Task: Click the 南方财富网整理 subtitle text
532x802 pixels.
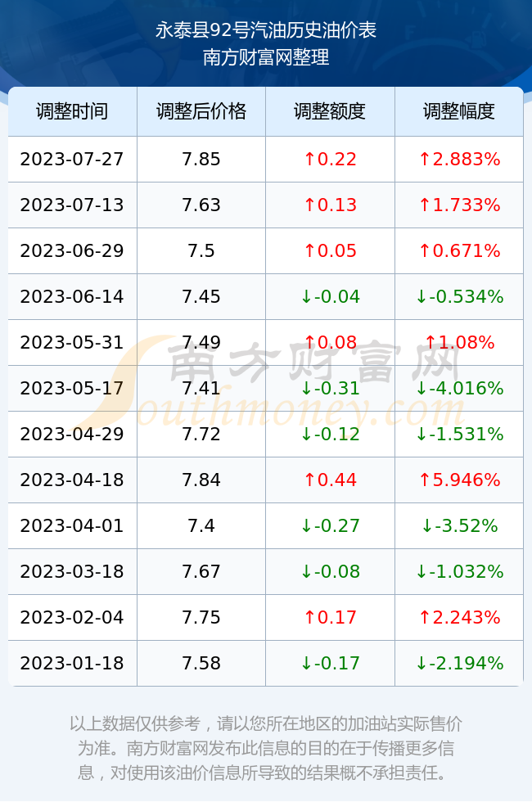Action: click(266, 56)
